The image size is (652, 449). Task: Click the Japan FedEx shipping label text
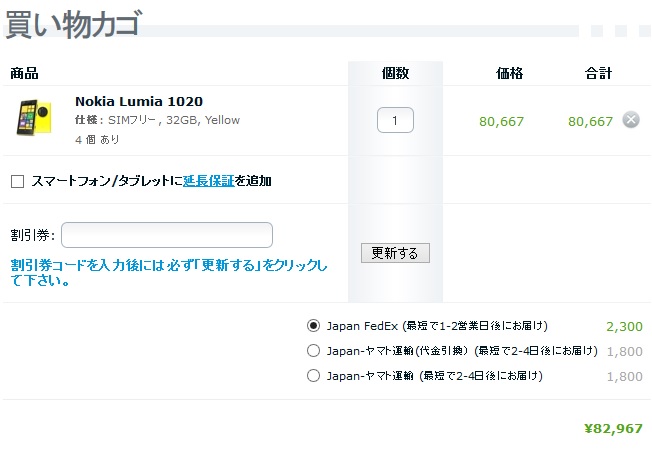click(437, 326)
